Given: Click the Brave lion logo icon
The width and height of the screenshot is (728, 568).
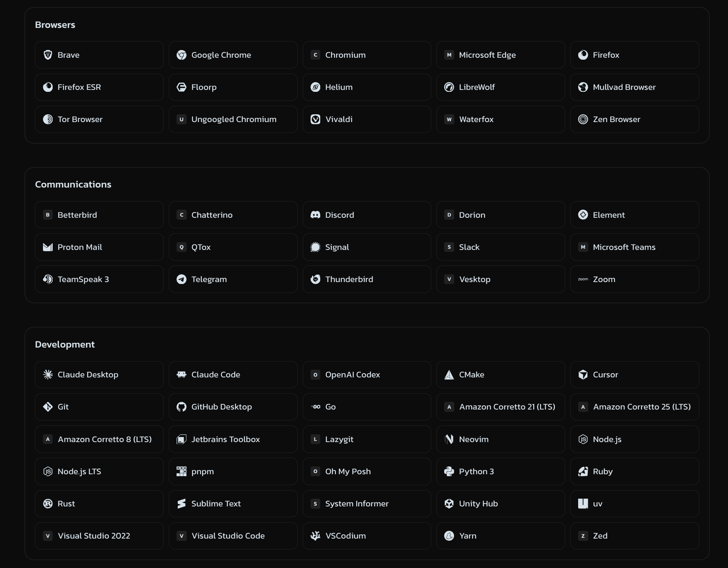Looking at the screenshot, I should tap(48, 55).
